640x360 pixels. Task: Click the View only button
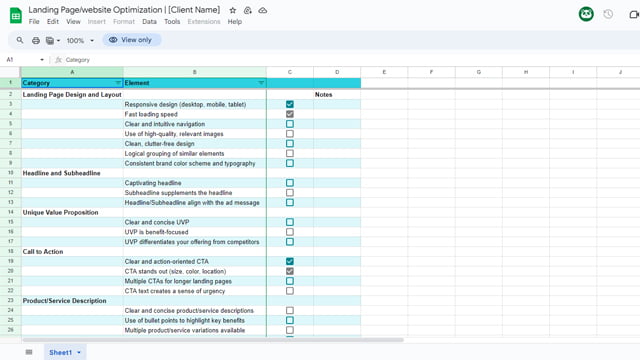(131, 40)
